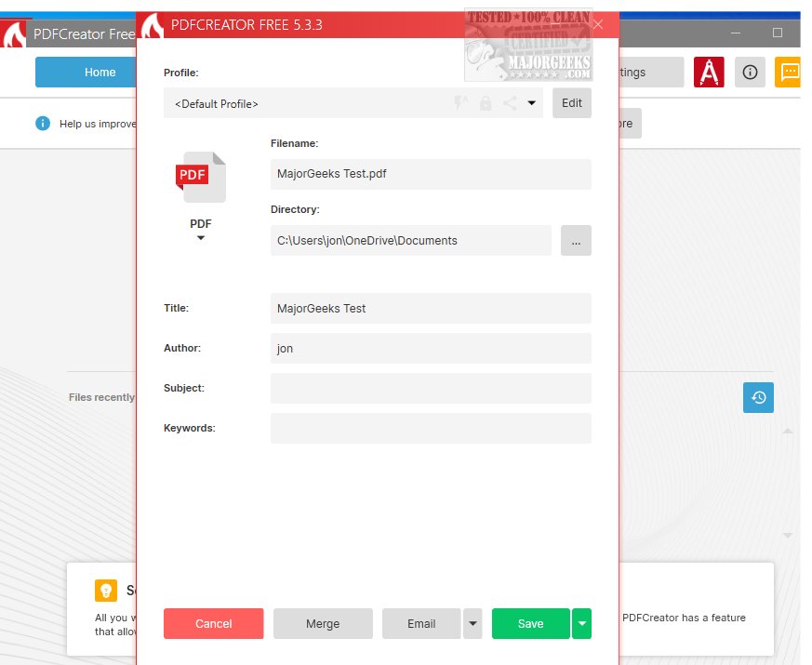This screenshot has width=812, height=665.
Task: Open the yellow feedback chat icon
Action: [788, 72]
